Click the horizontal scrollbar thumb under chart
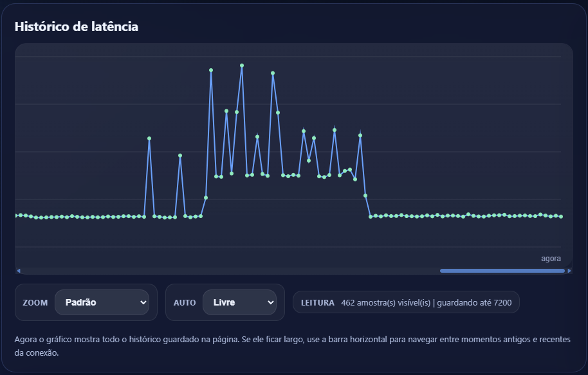 [x=502, y=271]
